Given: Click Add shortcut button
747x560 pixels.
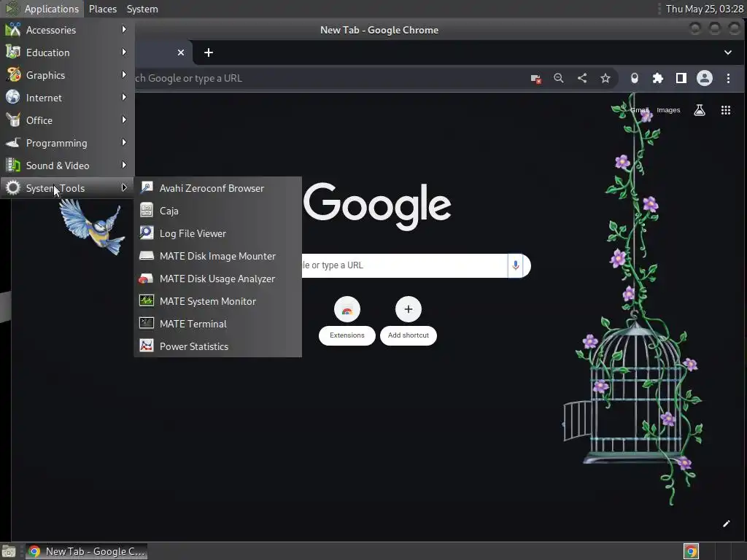Looking at the screenshot, I should point(409,320).
